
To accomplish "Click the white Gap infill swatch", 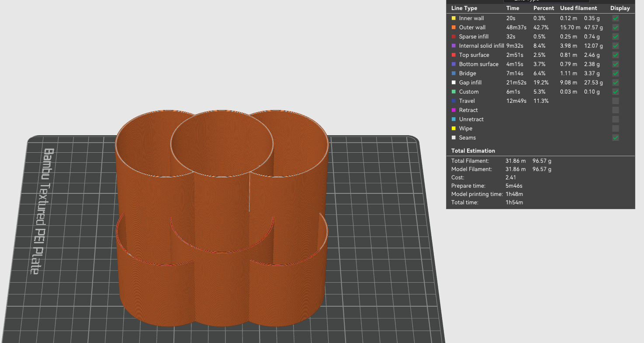I will (x=454, y=83).
